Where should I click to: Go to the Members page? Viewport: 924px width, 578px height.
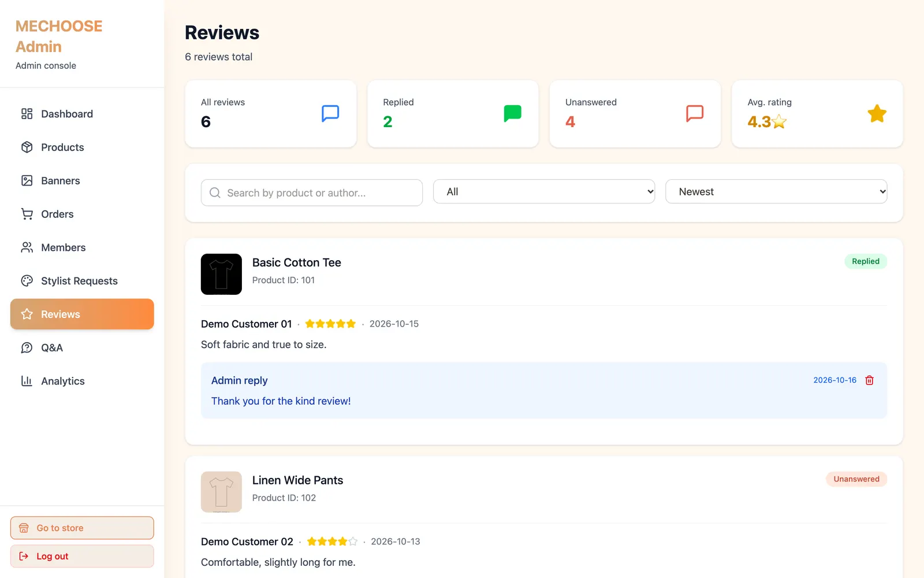[82, 247]
